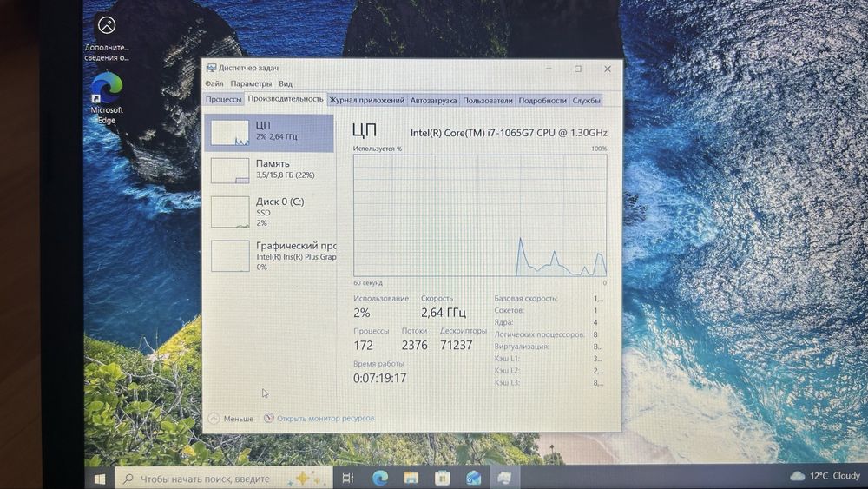Open the Автозагрузка tab
Image resolution: width=868 pixels, height=489 pixels.
(x=433, y=100)
